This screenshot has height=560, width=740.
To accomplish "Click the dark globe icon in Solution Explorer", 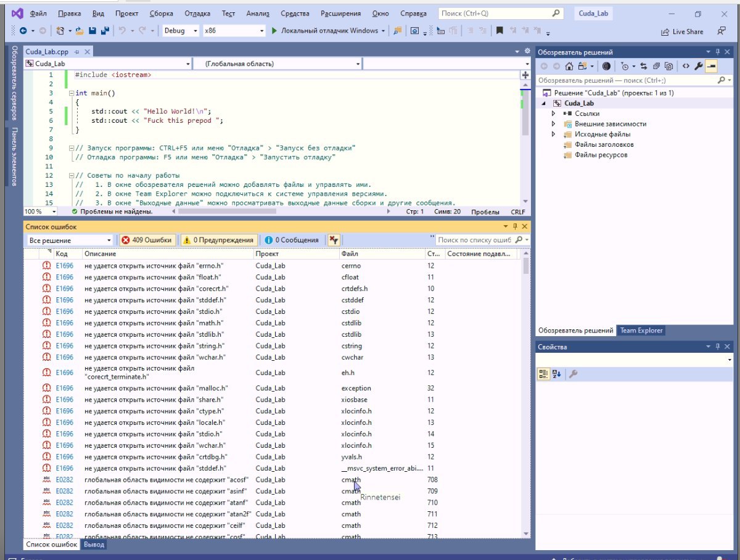I will coord(606,66).
